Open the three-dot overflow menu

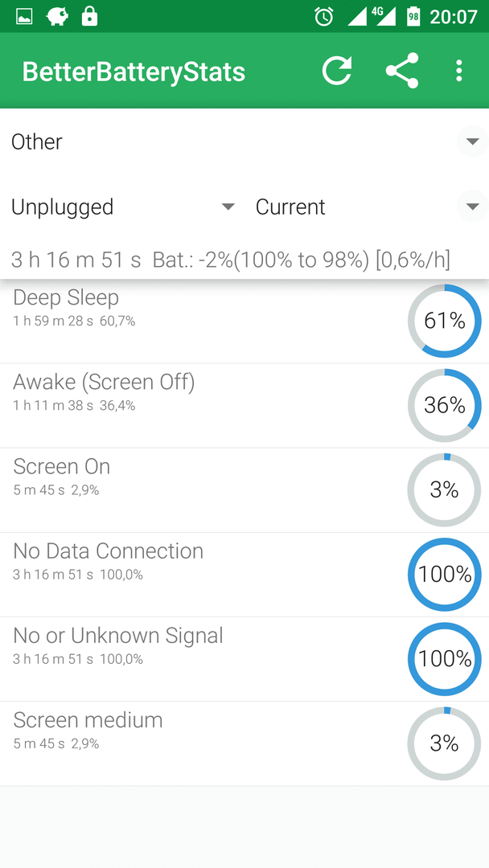458,71
